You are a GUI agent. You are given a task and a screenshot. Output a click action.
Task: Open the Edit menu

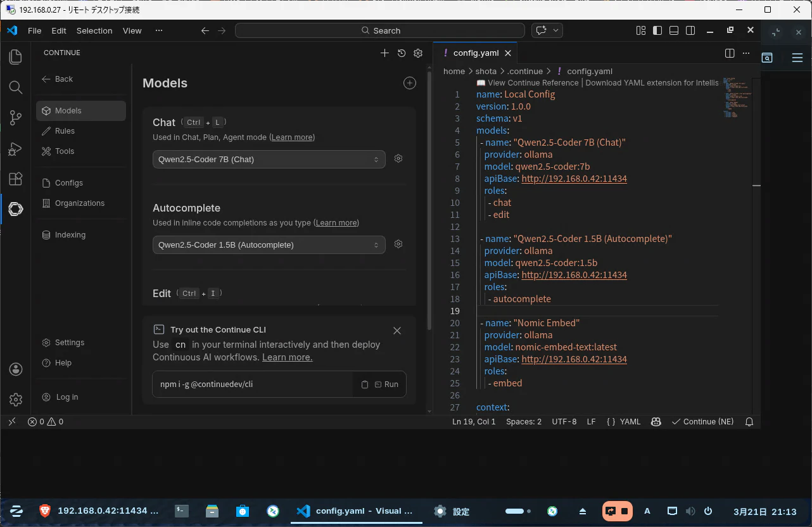[x=59, y=30]
